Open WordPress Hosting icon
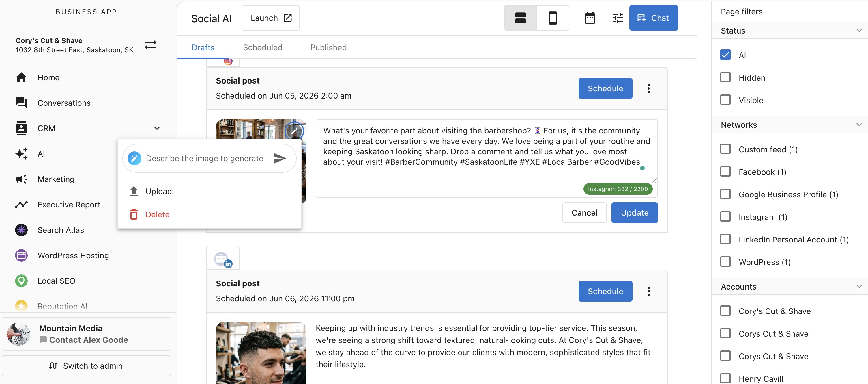The height and width of the screenshot is (384, 868). 21,255
